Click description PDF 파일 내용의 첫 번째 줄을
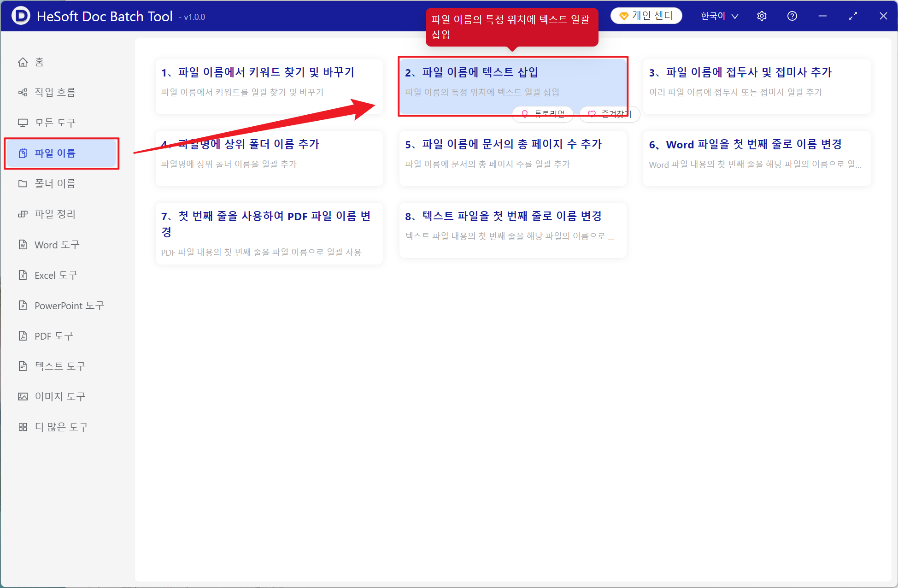This screenshot has height=588, width=898. coord(261,252)
